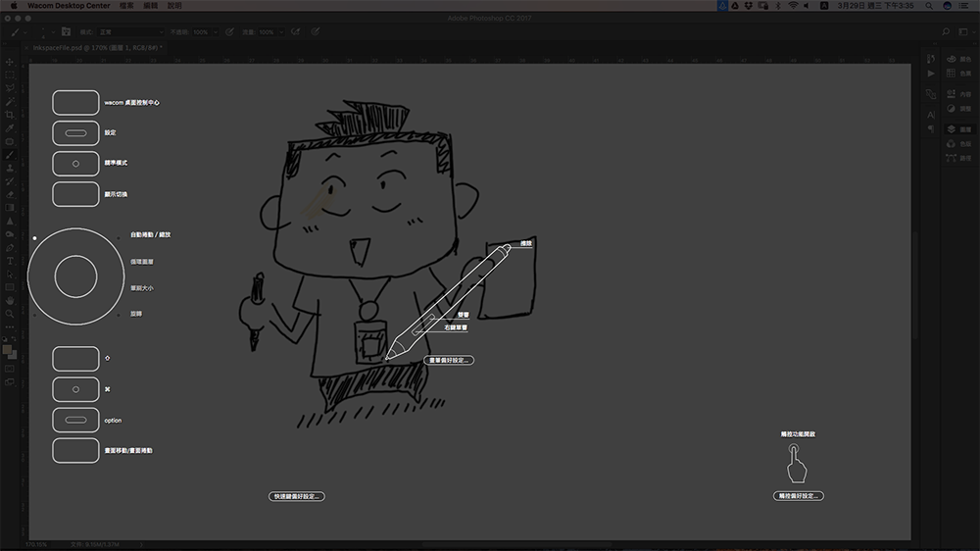Select the Brush tool in the toolbar
This screenshot has width=980, height=551.
10,155
